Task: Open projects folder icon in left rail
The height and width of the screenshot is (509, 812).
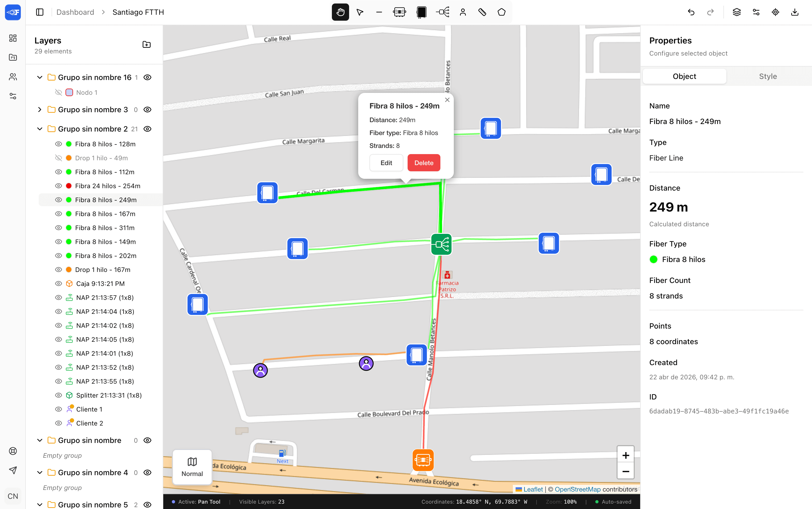Action: point(13,57)
